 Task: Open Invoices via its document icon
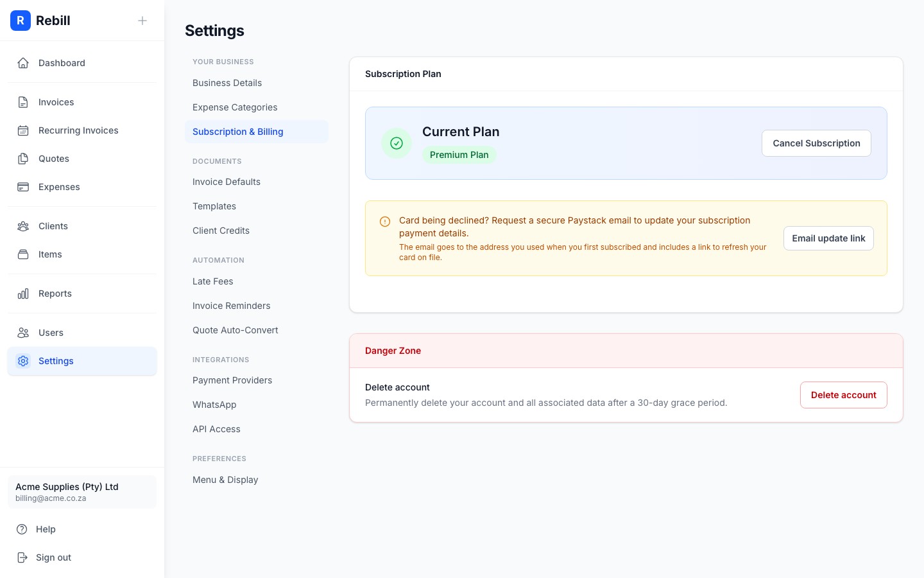click(x=23, y=102)
